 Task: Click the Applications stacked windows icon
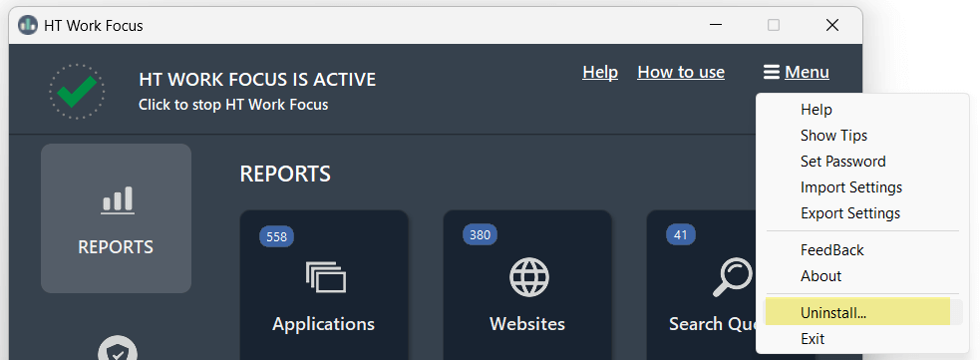[326, 277]
